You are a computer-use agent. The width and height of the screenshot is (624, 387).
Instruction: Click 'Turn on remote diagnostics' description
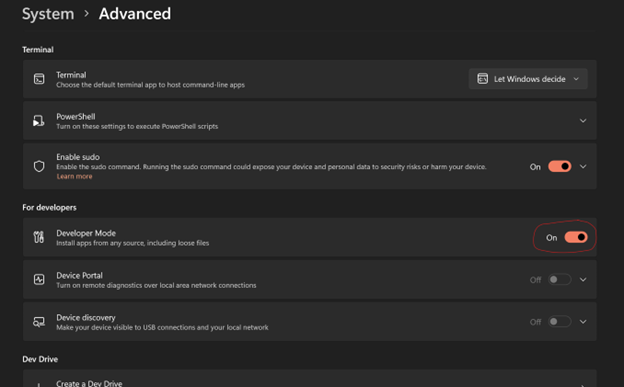[x=156, y=285]
